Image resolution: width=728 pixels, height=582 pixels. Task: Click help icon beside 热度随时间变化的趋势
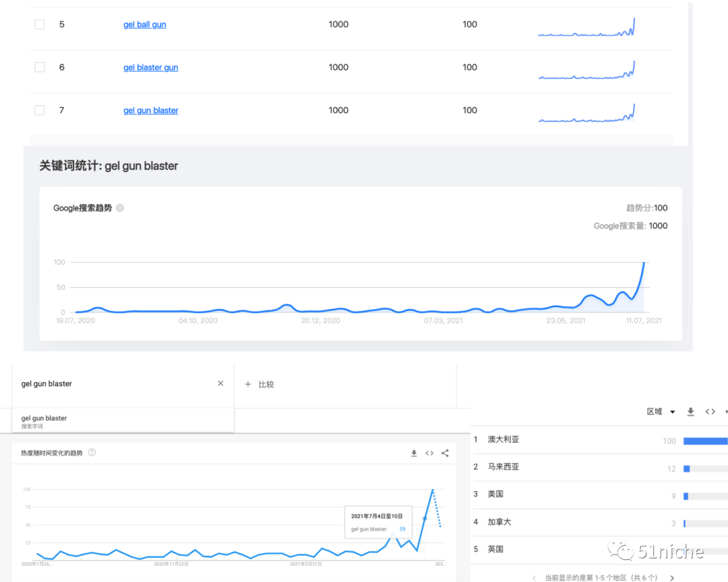(92, 453)
